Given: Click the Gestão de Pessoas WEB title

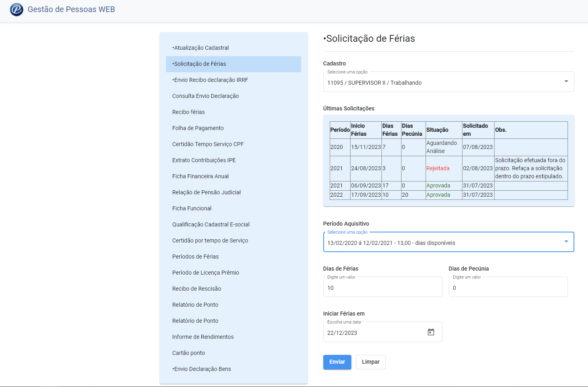Looking at the screenshot, I should (x=71, y=9).
